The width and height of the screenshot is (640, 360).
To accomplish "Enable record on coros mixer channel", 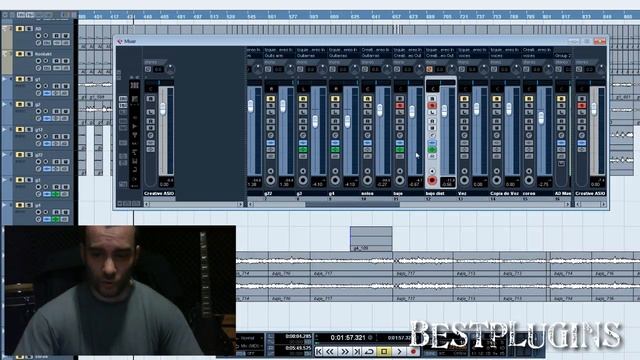I will click(x=529, y=180).
